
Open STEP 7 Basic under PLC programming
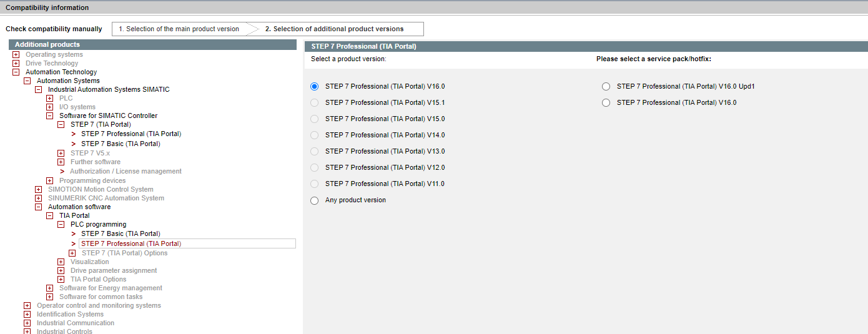click(x=121, y=233)
